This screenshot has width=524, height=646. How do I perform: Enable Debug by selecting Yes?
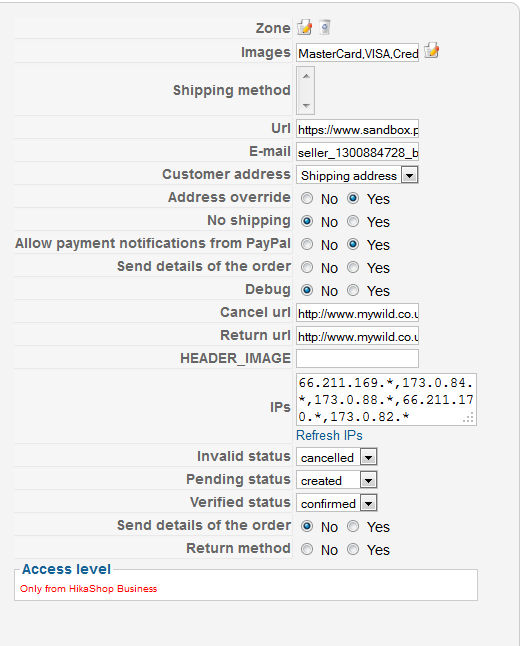[x=353, y=290]
